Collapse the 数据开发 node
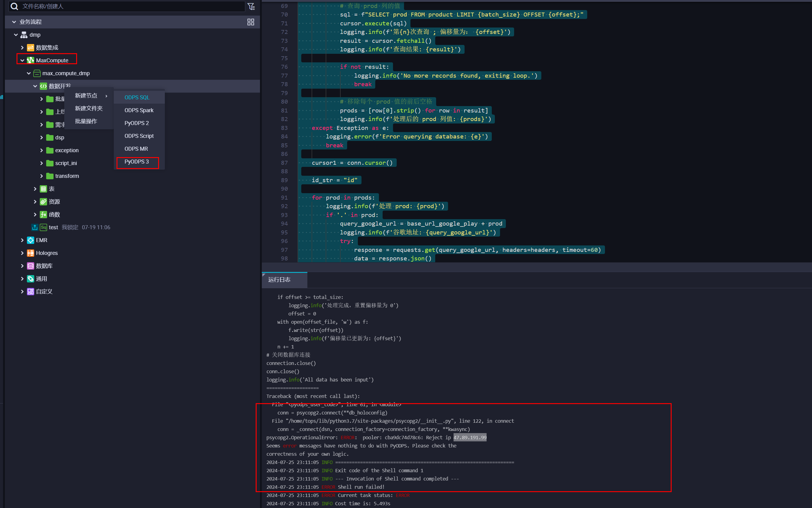 (x=35, y=86)
